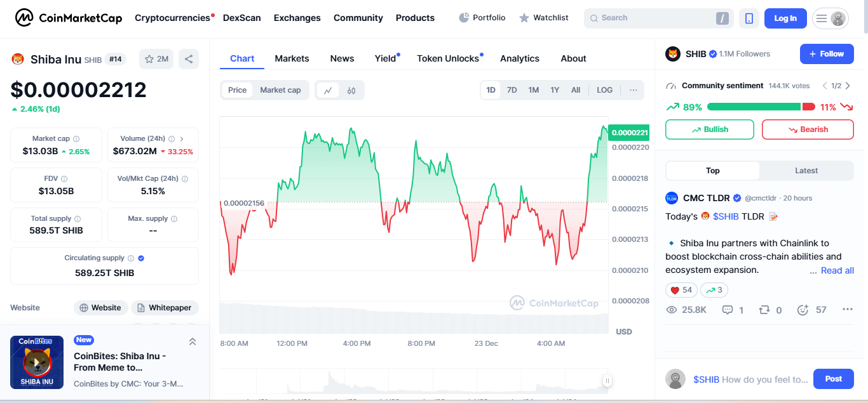Click the circulating supply verified badge
The width and height of the screenshot is (868, 403).
click(141, 258)
